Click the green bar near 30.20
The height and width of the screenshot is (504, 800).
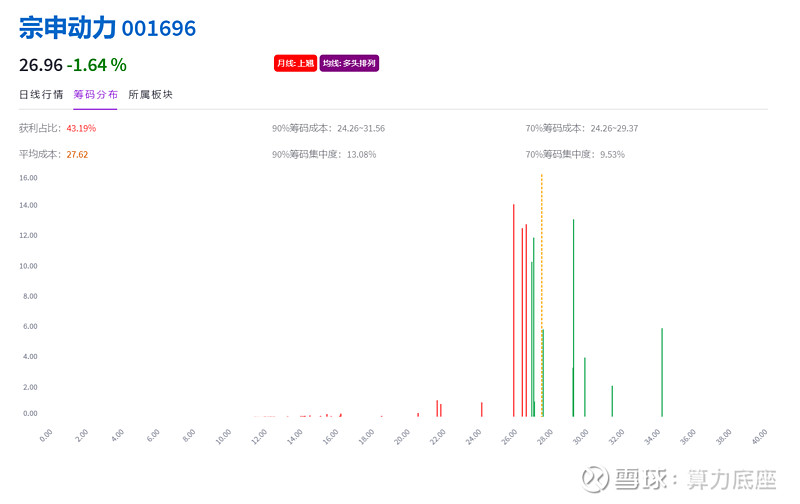click(x=585, y=387)
